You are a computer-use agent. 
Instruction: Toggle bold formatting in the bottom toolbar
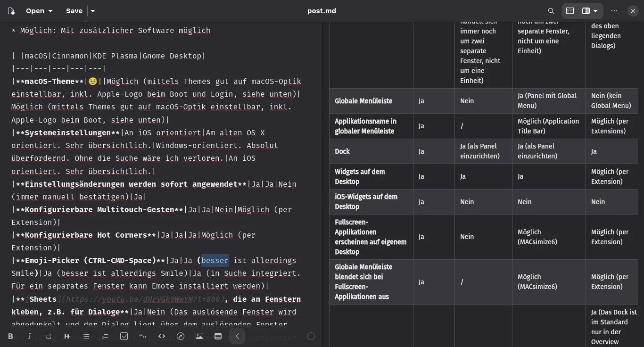click(x=11, y=336)
